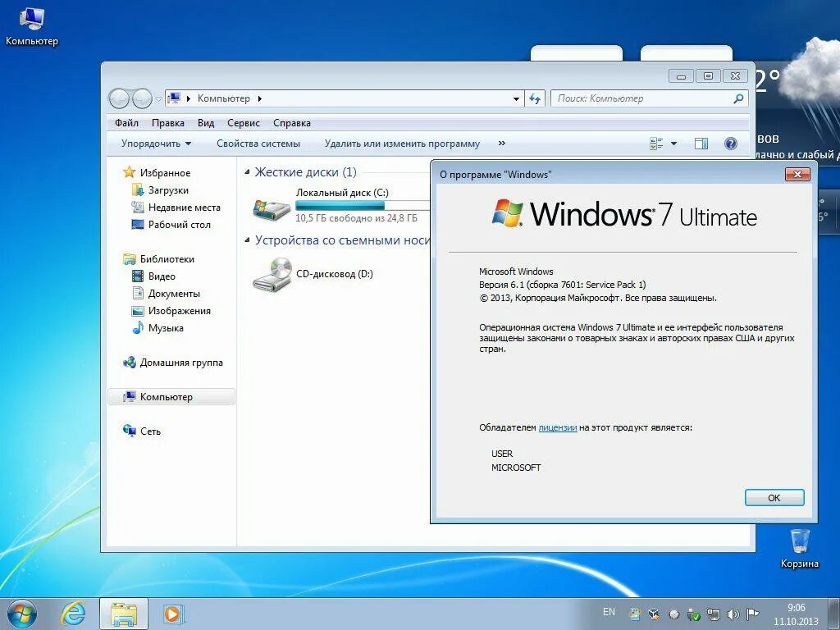Screen dimensions: 840x630
Task: Open the recent pages dropdown arrow
Action: coord(158,99)
